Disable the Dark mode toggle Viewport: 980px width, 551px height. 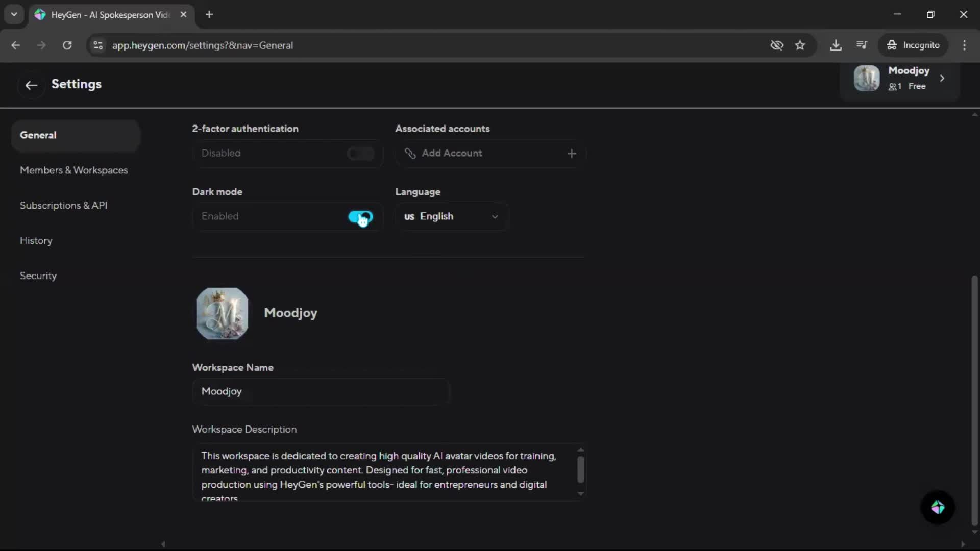point(360,217)
